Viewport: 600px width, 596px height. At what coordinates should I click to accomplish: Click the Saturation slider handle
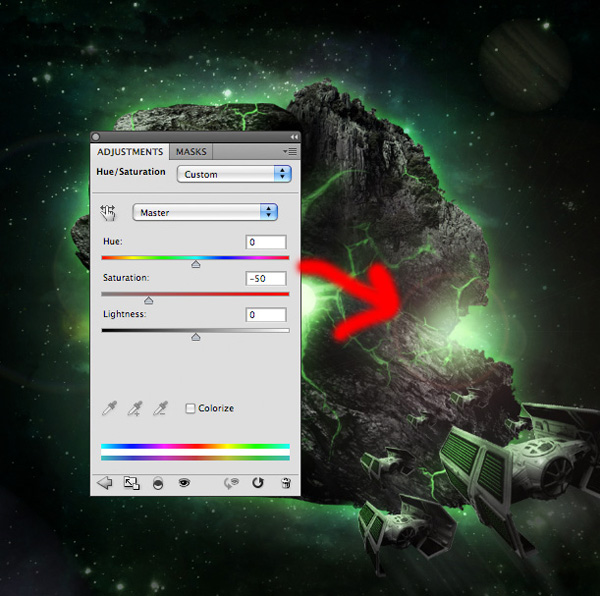[x=149, y=300]
